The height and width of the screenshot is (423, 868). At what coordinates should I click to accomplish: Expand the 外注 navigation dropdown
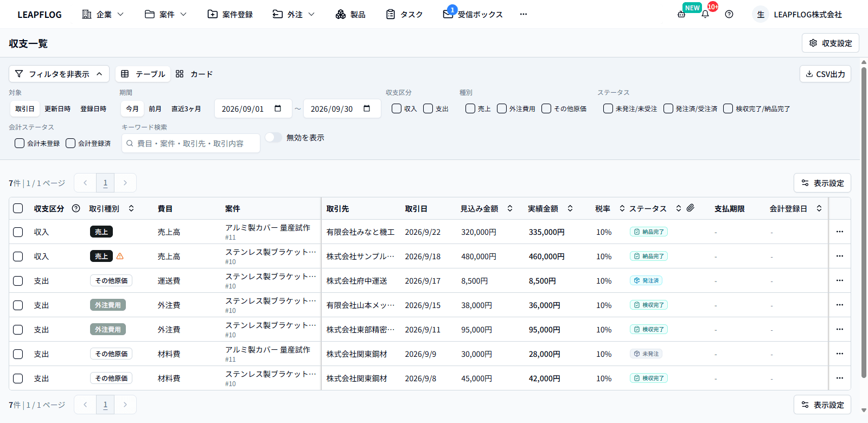(294, 15)
